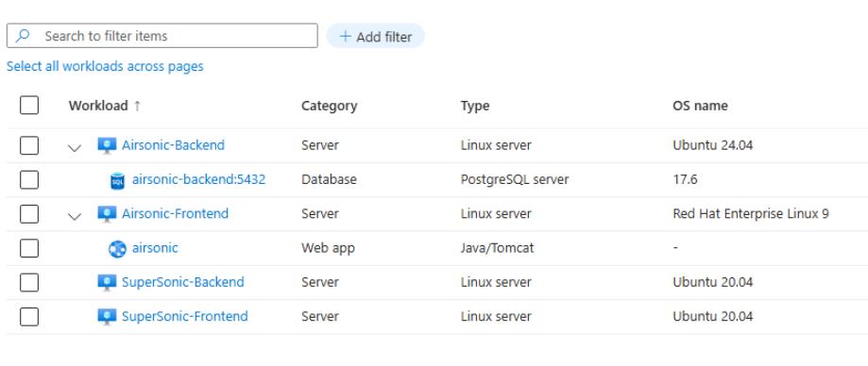This screenshot has height=366, width=868.
Task: Click the SQL database icon for airsonic-backend:5432
Action: tap(117, 181)
